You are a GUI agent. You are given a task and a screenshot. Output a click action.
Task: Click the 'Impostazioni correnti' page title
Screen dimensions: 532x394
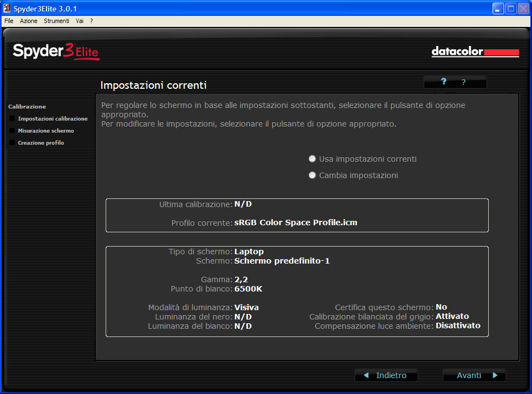pos(153,85)
